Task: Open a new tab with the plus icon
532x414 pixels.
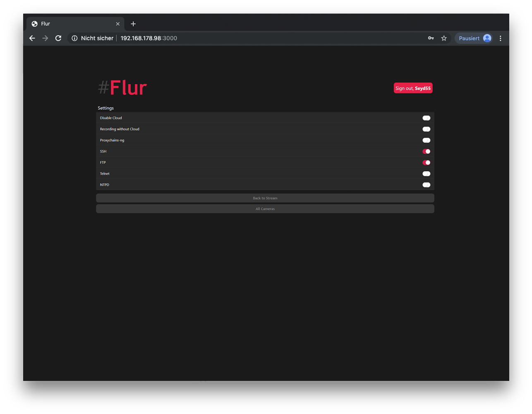Action: pos(133,24)
